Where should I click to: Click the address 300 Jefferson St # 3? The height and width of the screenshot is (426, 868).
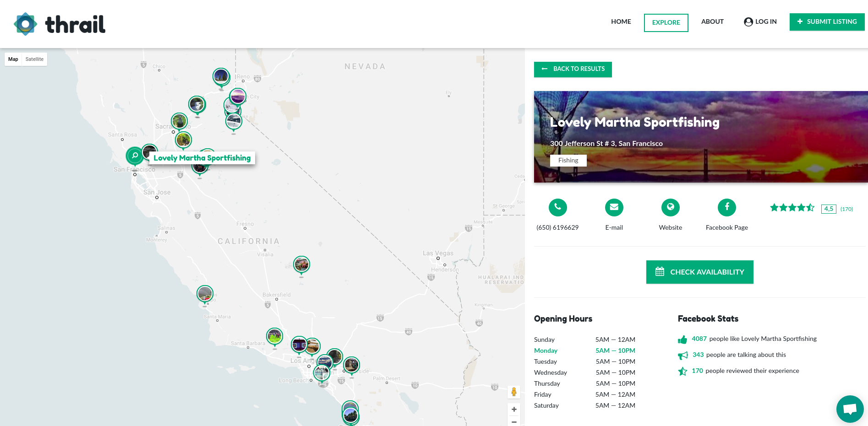click(x=606, y=144)
